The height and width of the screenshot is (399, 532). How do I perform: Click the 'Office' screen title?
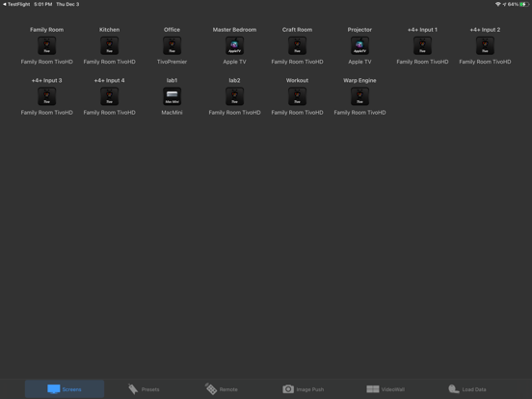tap(172, 30)
